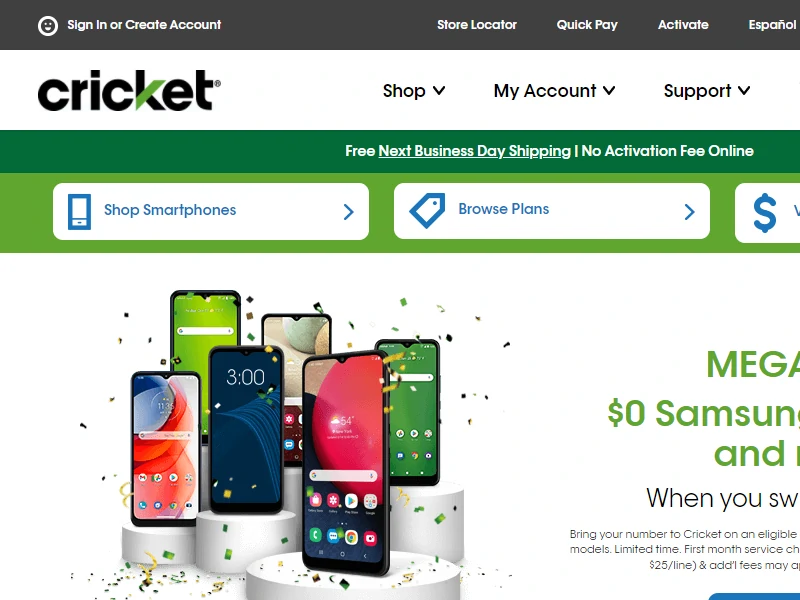Click the arrow on Shop Smartphones card
This screenshot has width=800, height=600.
tap(348, 211)
